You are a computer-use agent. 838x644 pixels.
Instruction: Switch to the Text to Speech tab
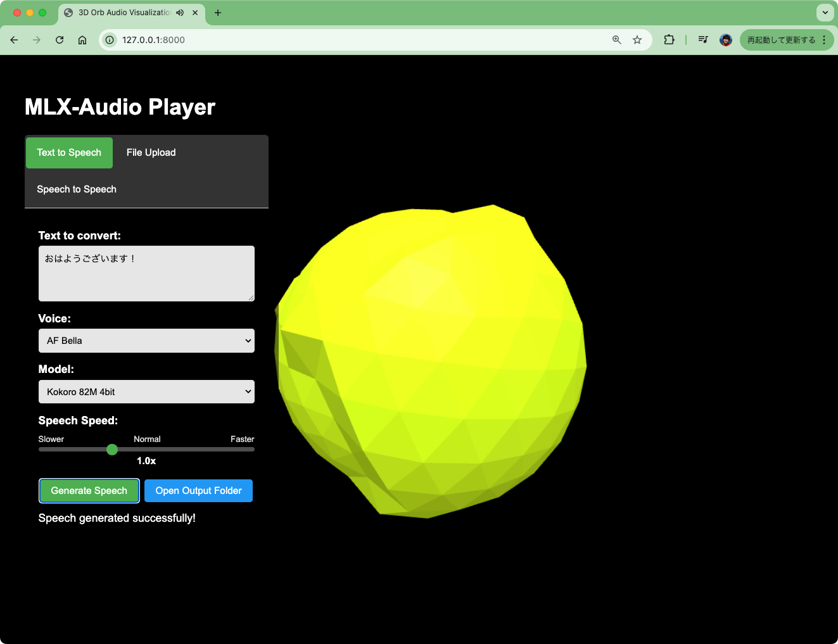click(69, 153)
